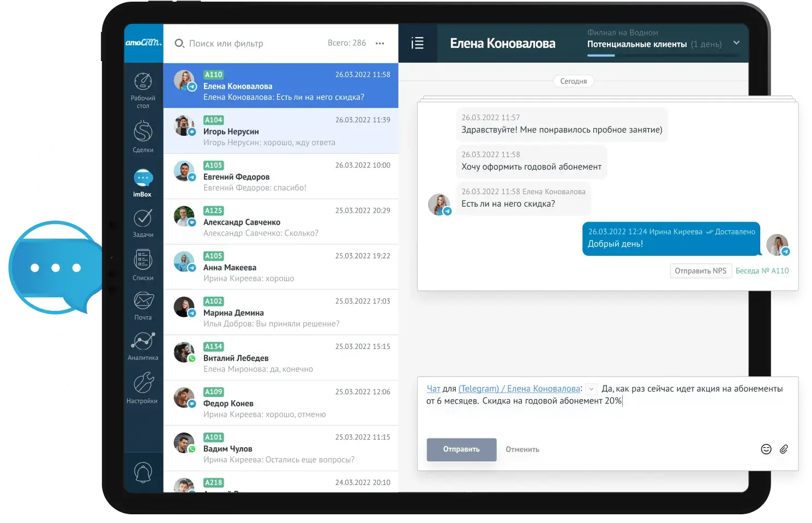Viewport: 812px width, 523px height.
Task: Click the message Хочу оформить годовой абонемент
Action: 531,161
